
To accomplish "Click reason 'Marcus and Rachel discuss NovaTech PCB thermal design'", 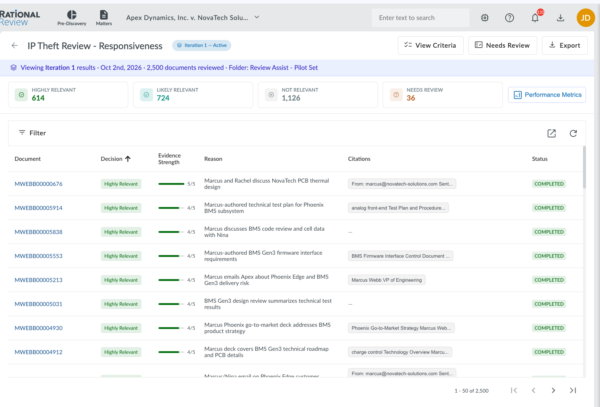I will [x=266, y=184].
